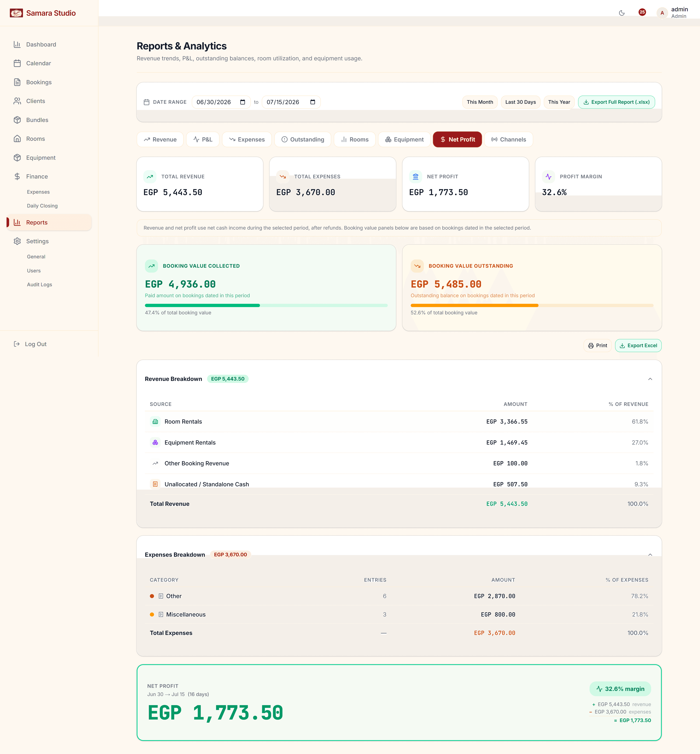Go to Users settings
The image size is (700, 754).
click(x=34, y=271)
